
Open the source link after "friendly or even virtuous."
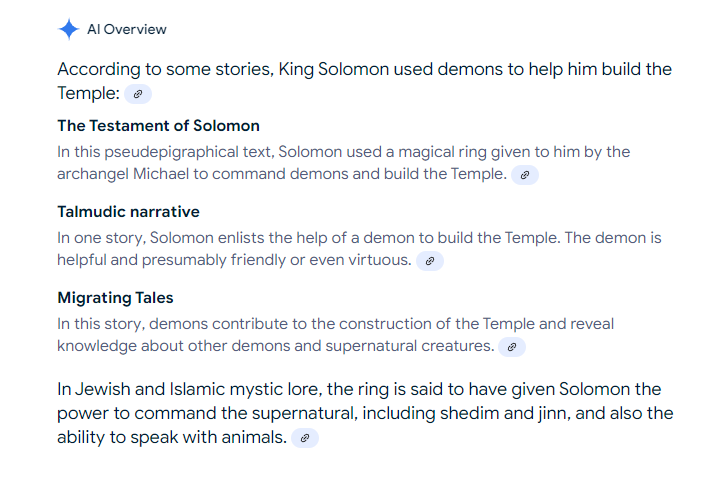coord(430,261)
